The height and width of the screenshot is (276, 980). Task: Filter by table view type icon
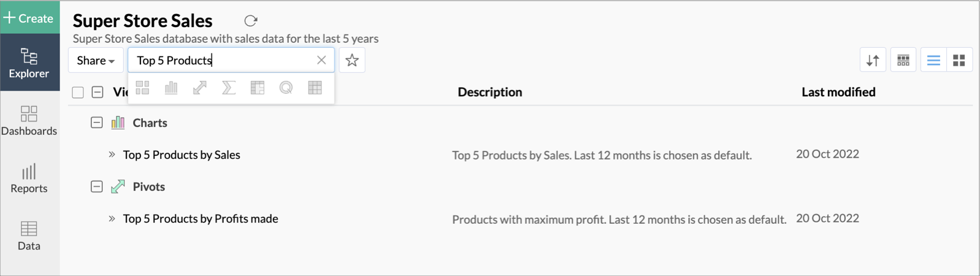click(315, 88)
